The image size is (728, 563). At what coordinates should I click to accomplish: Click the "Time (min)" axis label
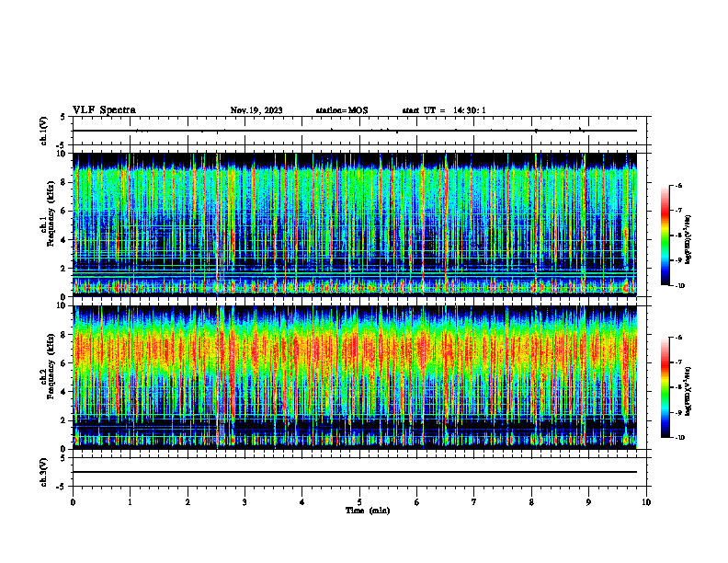(x=368, y=511)
